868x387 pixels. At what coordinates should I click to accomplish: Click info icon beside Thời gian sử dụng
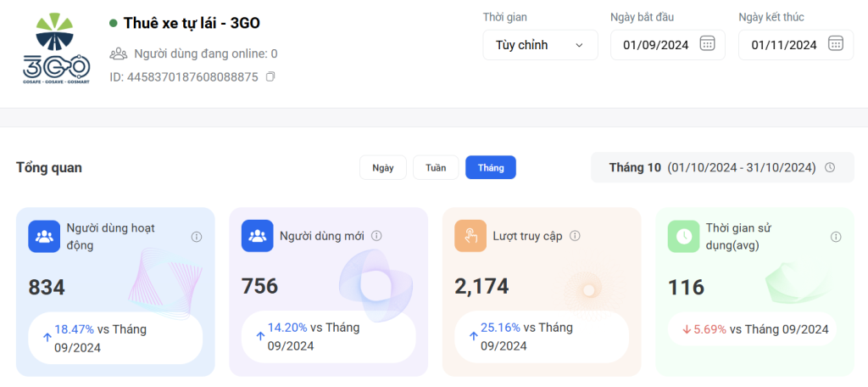coord(836,236)
